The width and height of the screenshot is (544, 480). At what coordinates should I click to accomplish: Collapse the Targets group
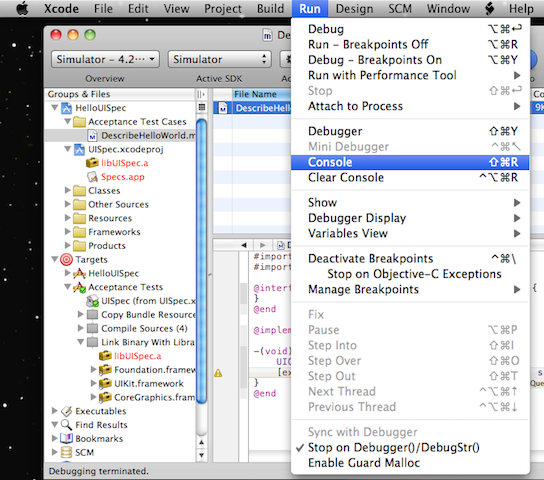pos(55,259)
